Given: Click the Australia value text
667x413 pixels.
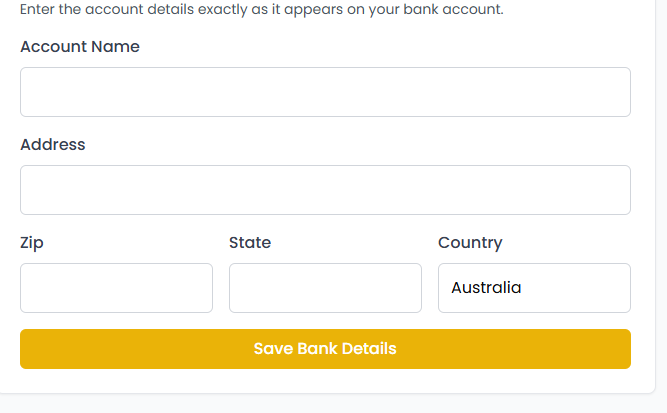Looking at the screenshot, I should [x=487, y=288].
